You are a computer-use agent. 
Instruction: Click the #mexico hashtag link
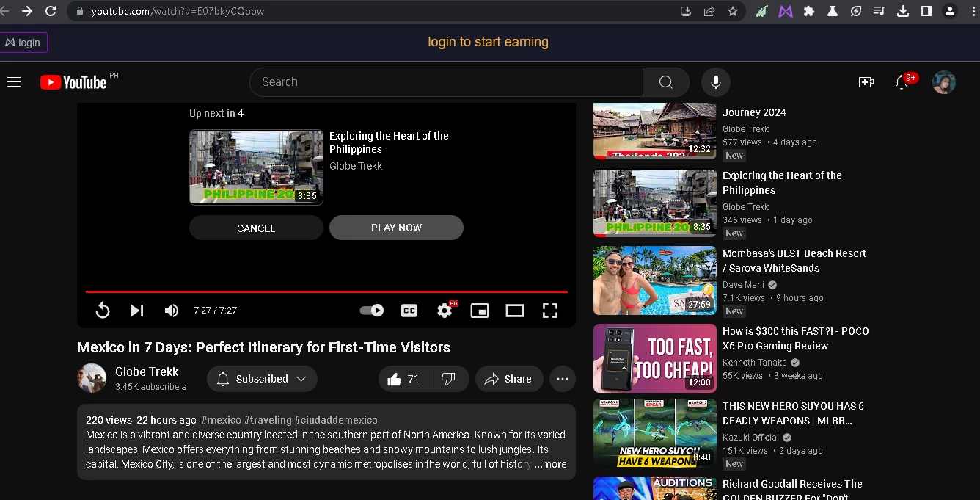[x=221, y=420]
